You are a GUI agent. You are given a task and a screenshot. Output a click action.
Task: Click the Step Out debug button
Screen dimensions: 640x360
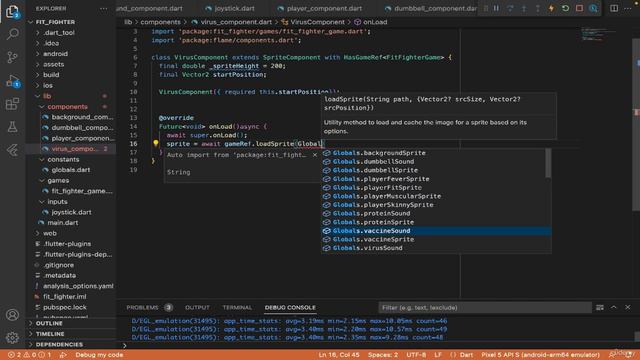click(x=538, y=8)
